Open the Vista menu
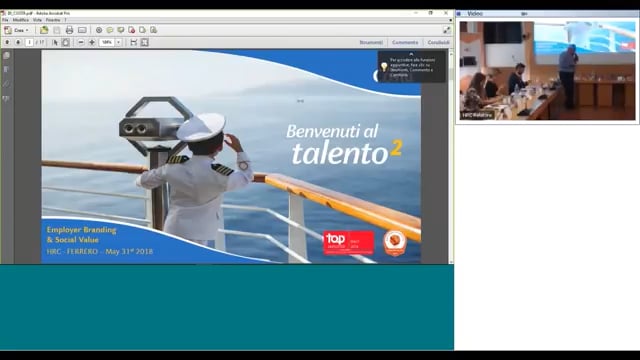This screenshot has width=640, height=360. coord(37,20)
